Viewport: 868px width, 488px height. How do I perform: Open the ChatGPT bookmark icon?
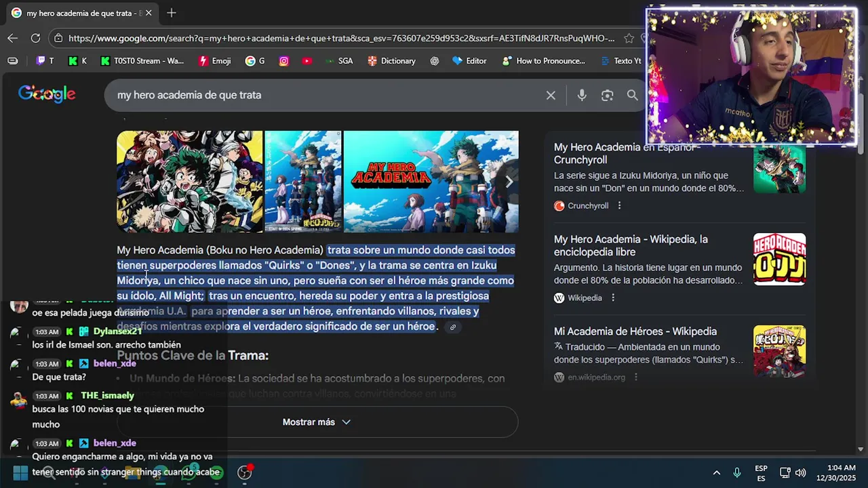pyautogui.click(x=435, y=61)
